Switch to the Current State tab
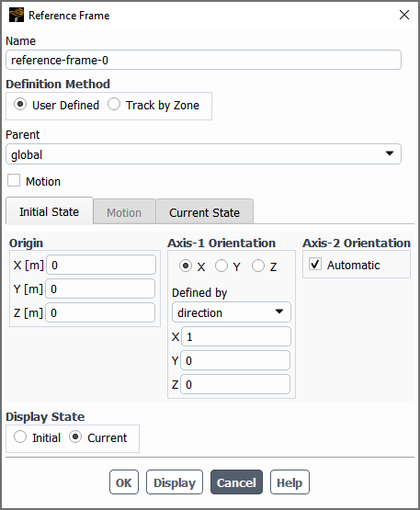The height and width of the screenshot is (510, 420). pyautogui.click(x=205, y=212)
